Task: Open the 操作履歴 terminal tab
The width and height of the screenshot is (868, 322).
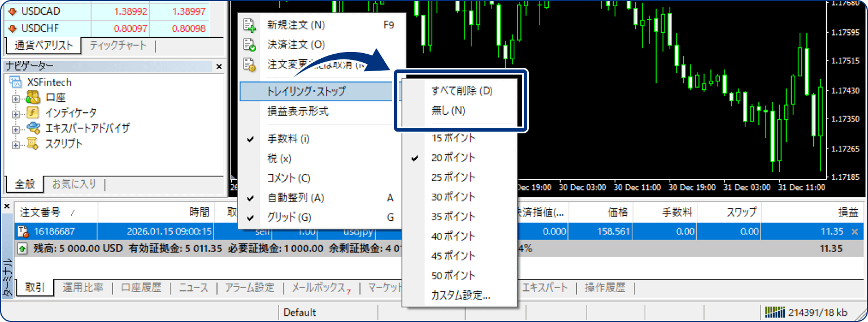Action: (x=605, y=288)
